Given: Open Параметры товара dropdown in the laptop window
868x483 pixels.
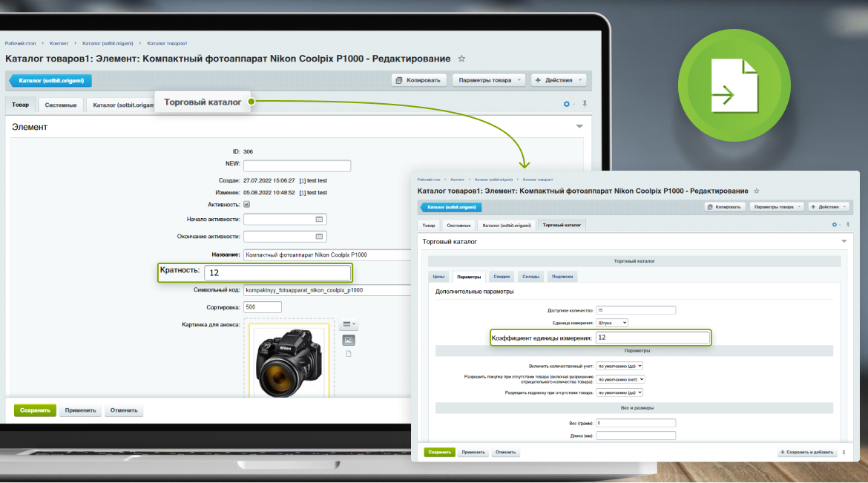Looking at the screenshot, I should [489, 80].
